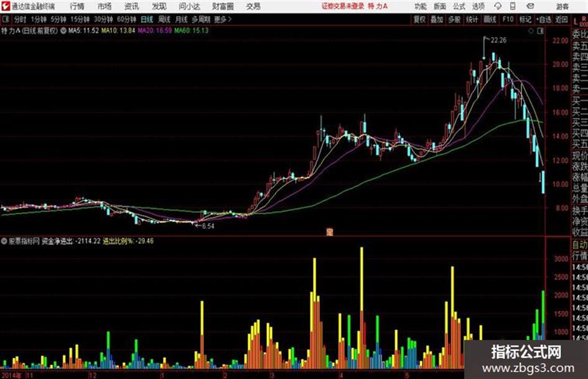The width and height of the screenshot is (588, 379).
Task: Expand main chart indicator dropdown beside stock name
Action: click(63, 30)
